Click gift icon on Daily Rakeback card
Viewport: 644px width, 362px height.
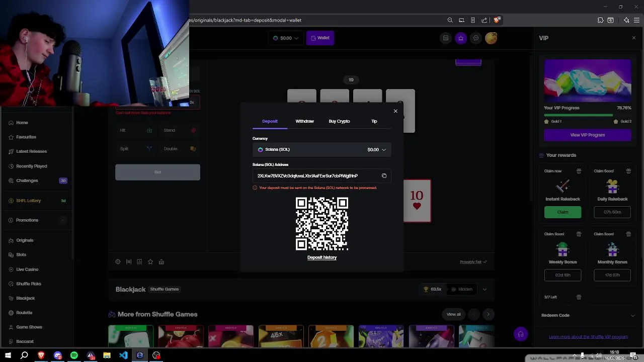tap(628, 171)
